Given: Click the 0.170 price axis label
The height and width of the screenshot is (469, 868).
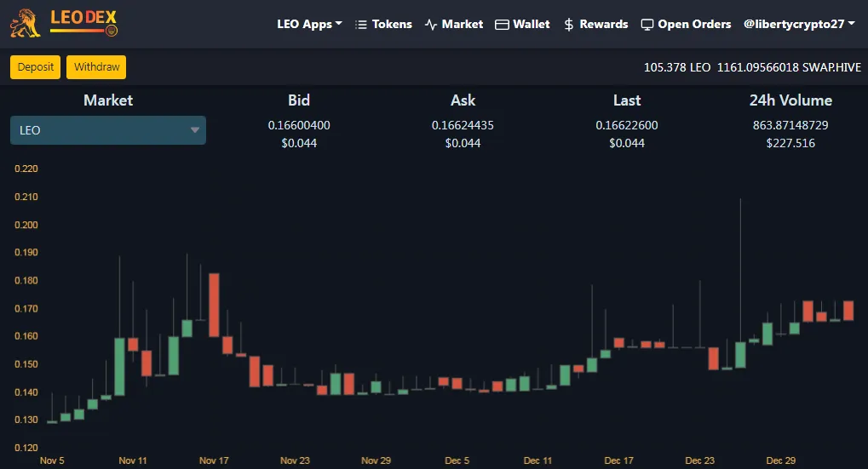Looking at the screenshot, I should point(26,309).
